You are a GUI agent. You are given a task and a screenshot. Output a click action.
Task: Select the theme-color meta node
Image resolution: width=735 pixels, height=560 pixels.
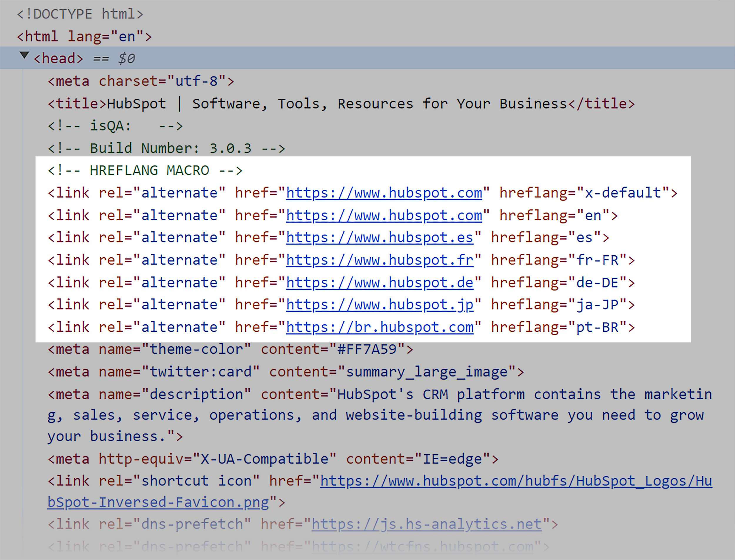click(230, 349)
